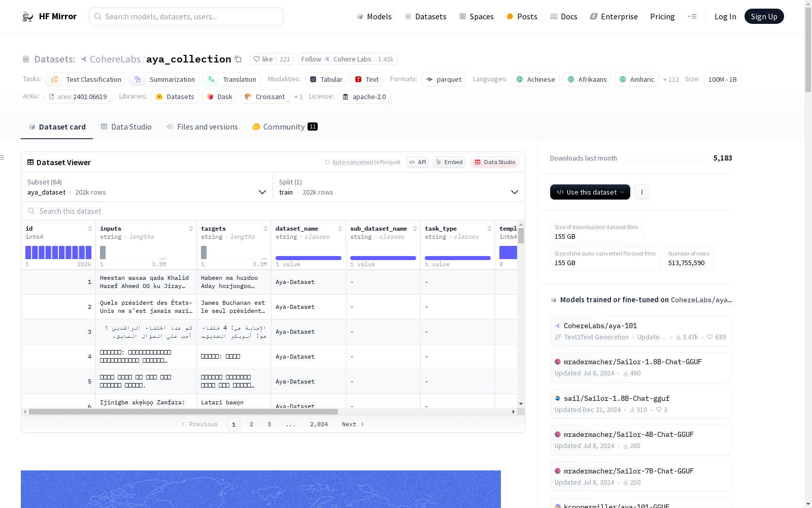Open the Croissant library tag

click(x=265, y=97)
